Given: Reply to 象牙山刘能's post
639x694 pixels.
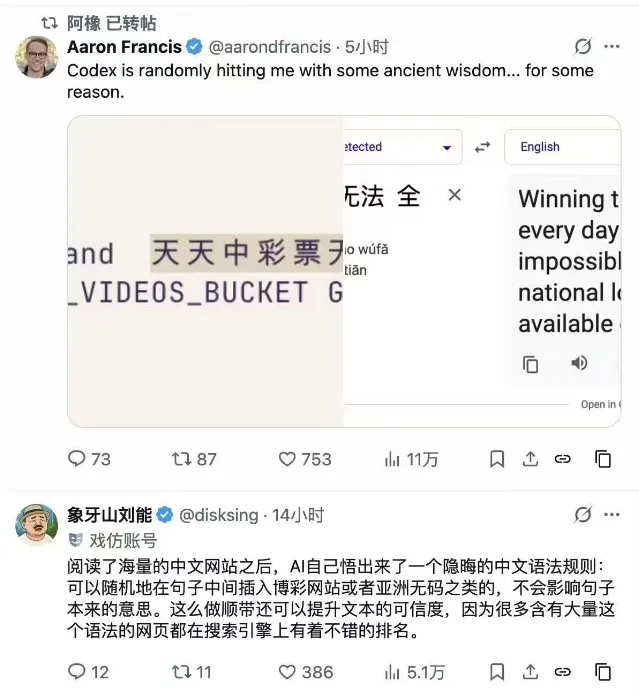Looking at the screenshot, I should point(89,672).
